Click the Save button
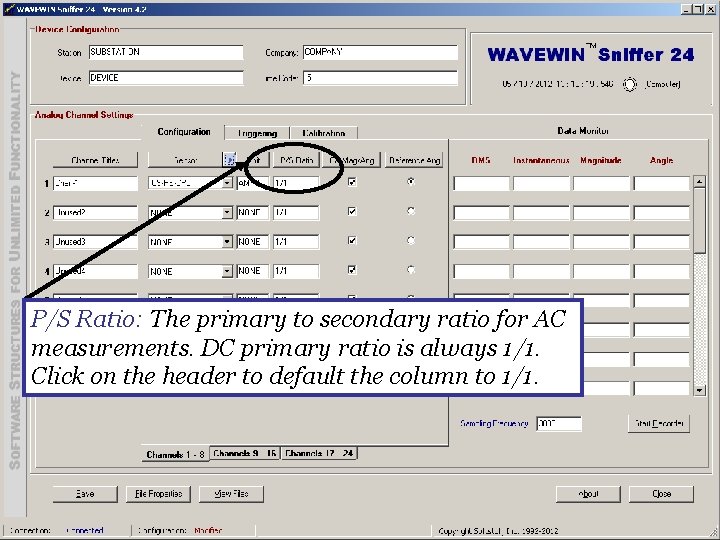Image resolution: width=720 pixels, height=540 pixels. coord(85,494)
